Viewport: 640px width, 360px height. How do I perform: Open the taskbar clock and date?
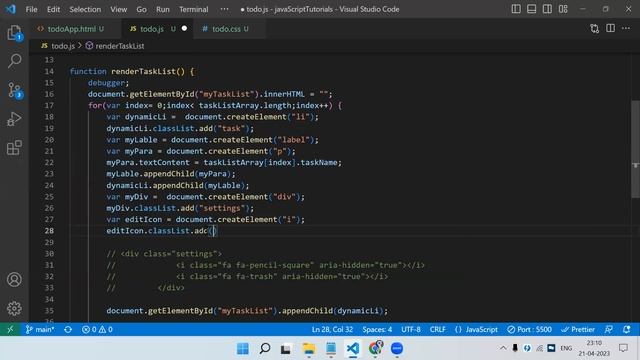pyautogui.click(x=594, y=348)
